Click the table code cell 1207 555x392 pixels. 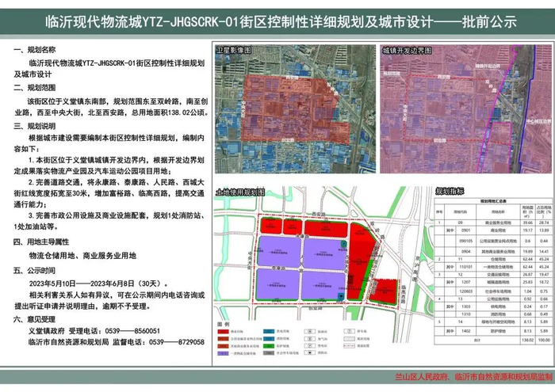(466, 282)
